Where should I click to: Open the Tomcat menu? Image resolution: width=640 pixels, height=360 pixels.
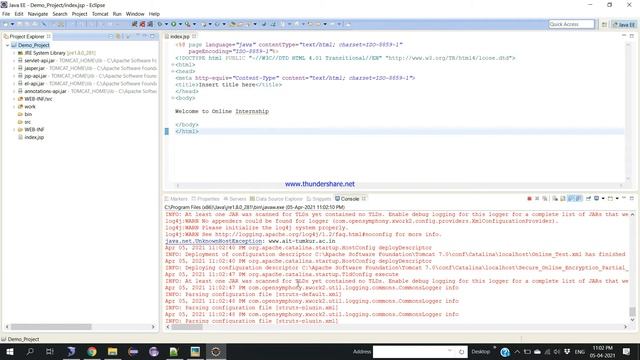pyautogui.click(x=100, y=14)
